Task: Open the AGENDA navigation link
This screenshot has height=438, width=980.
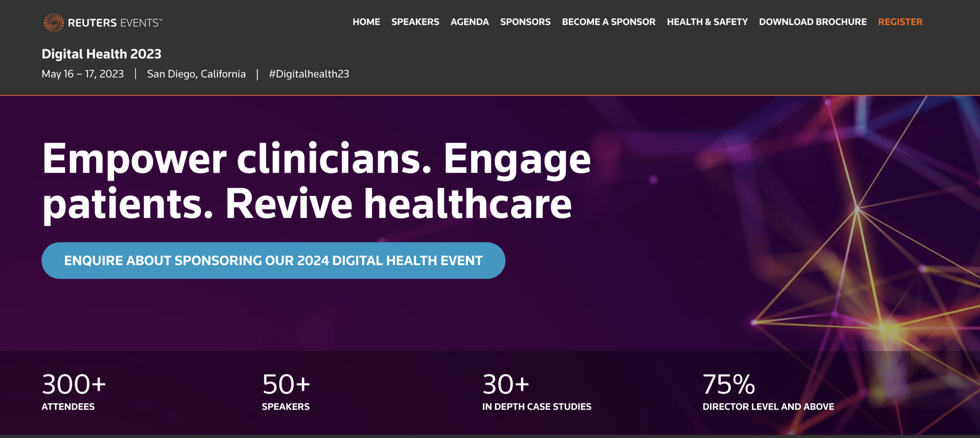Action: (469, 22)
